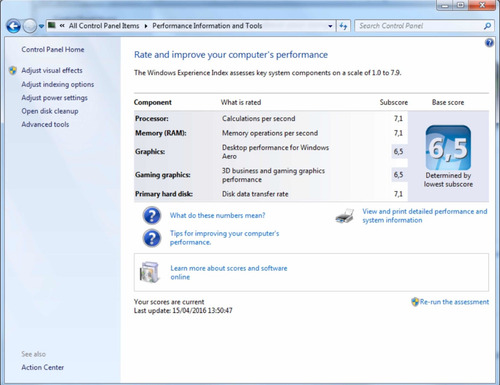Open Action Center under See also

click(x=42, y=367)
